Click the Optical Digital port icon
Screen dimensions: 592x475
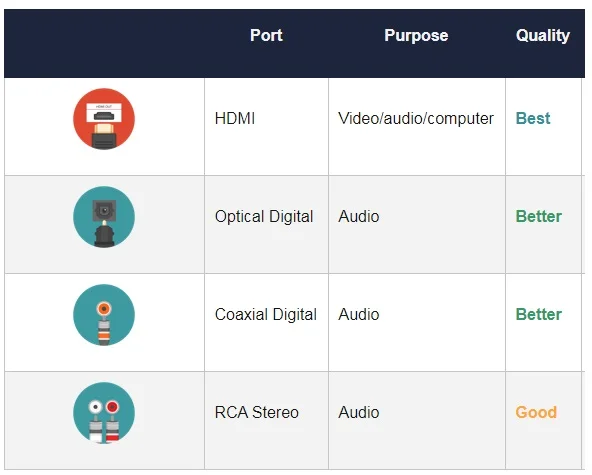point(104,217)
